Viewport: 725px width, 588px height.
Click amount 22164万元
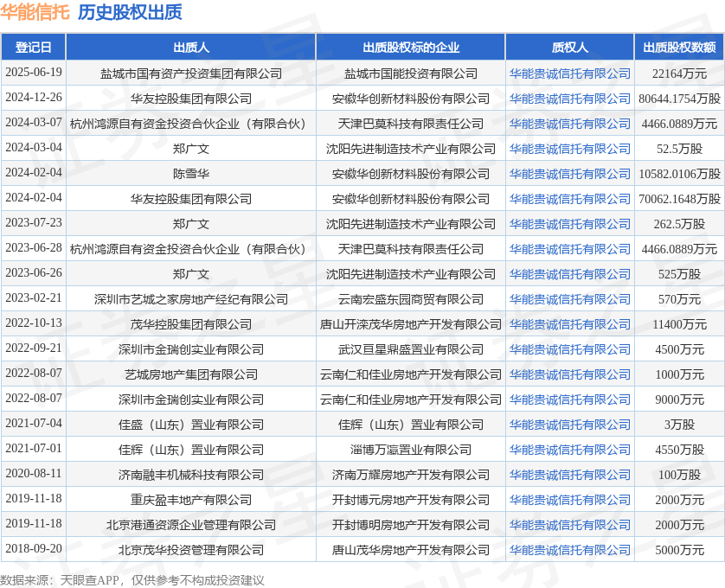tap(679, 73)
